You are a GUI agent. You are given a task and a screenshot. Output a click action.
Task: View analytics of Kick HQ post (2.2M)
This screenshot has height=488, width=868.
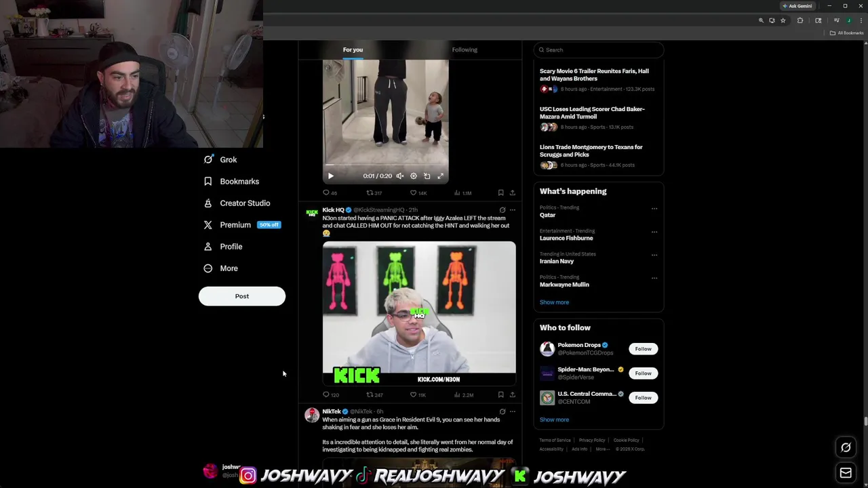point(462,395)
